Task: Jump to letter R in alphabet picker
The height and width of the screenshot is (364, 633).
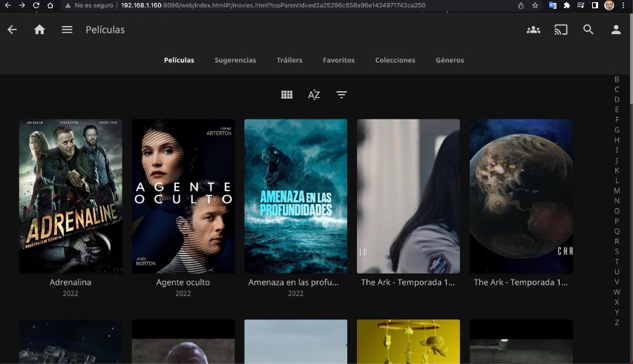Action: point(617,241)
